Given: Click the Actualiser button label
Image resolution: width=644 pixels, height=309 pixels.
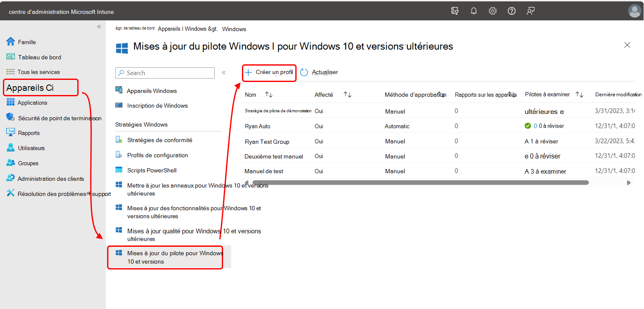Looking at the screenshot, I should point(325,72).
